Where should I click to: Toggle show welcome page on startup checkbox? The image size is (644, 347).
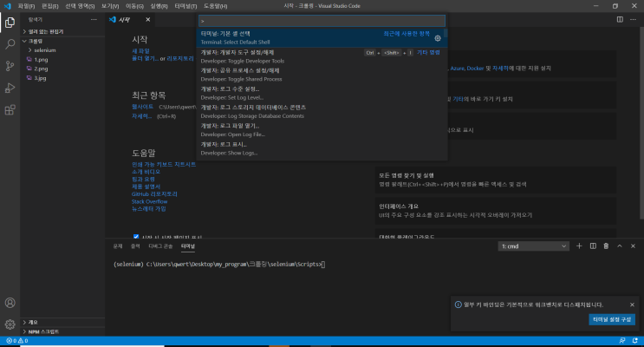click(x=136, y=237)
